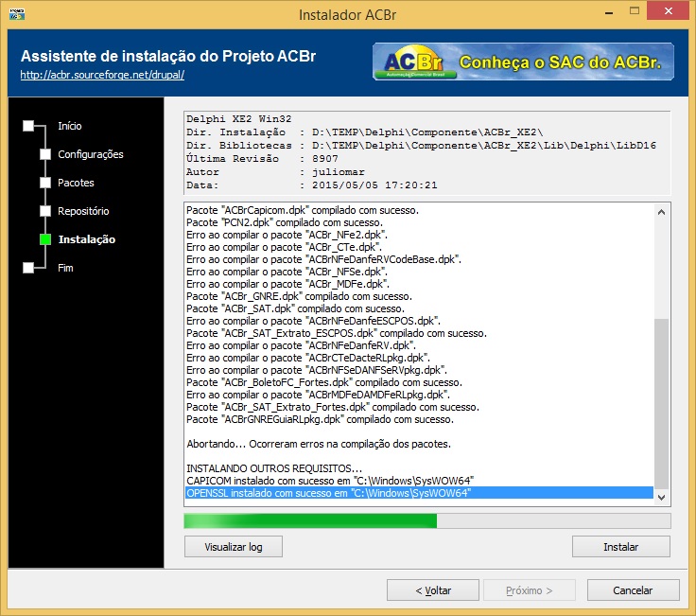Select the Fim wizard step
The image size is (696, 616).
point(65,268)
